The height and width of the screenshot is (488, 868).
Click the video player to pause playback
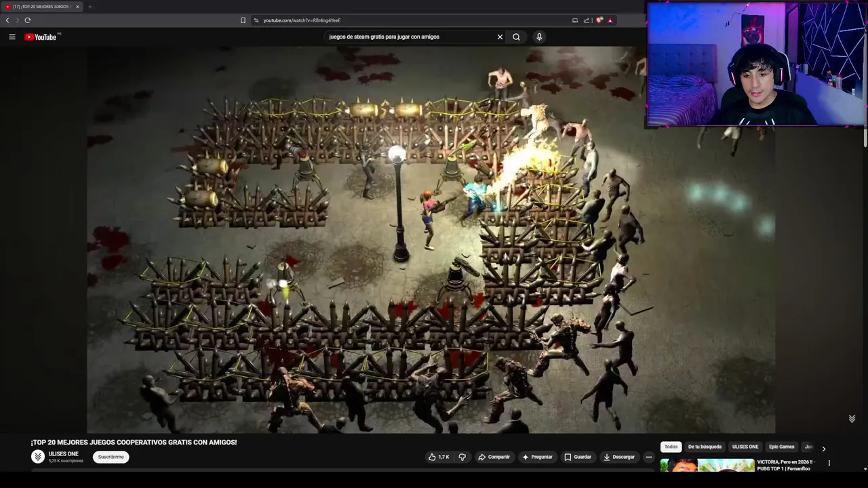pyautogui.click(x=431, y=239)
